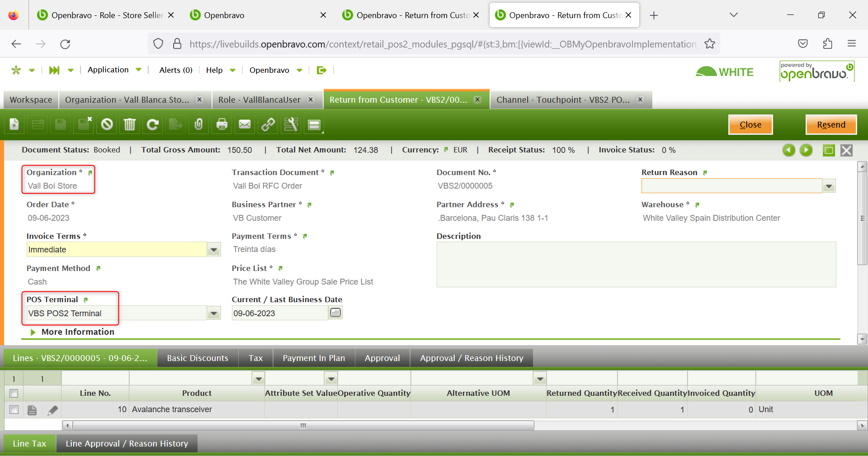Open the Invoice Terms dropdown
This screenshot has height=456, width=868.
coord(214,249)
